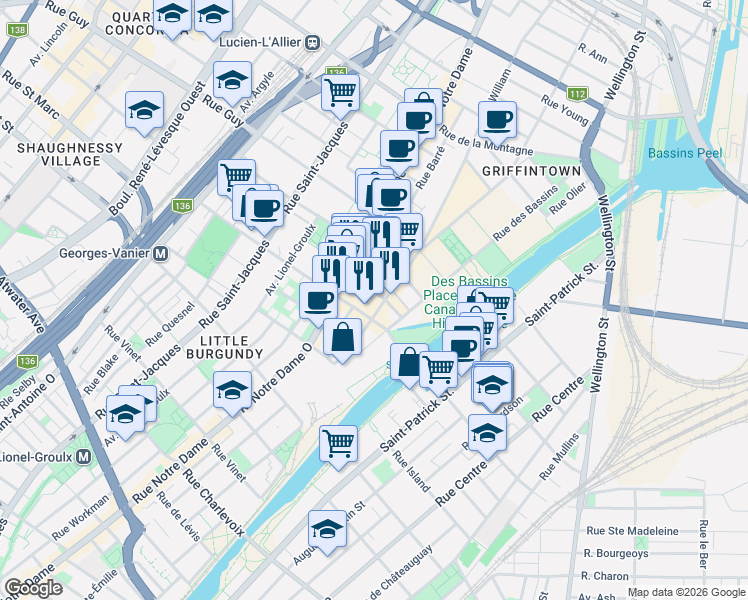Click the Lionel-Groulx metro icon

pos(84,457)
